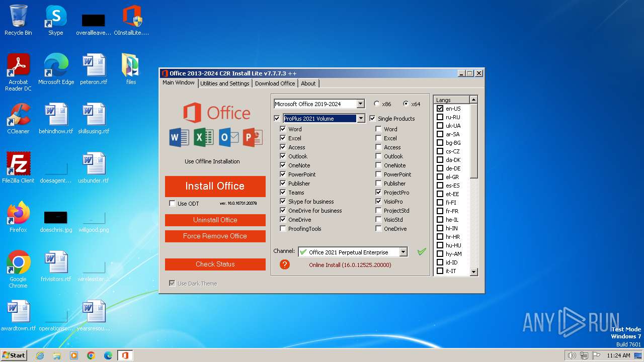Open the yearsresou rtf document
644x362 pixels.
tap(94, 316)
